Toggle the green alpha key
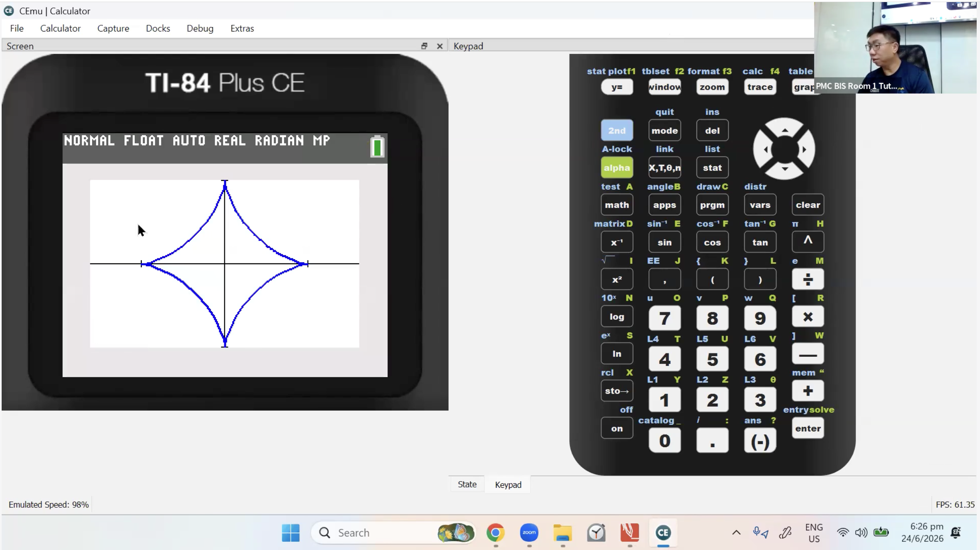 617,168
